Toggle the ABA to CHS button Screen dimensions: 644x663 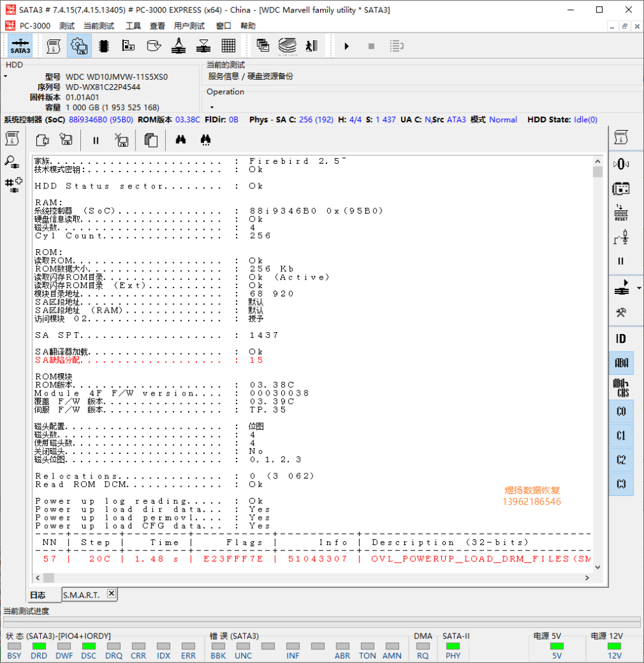coord(621,387)
